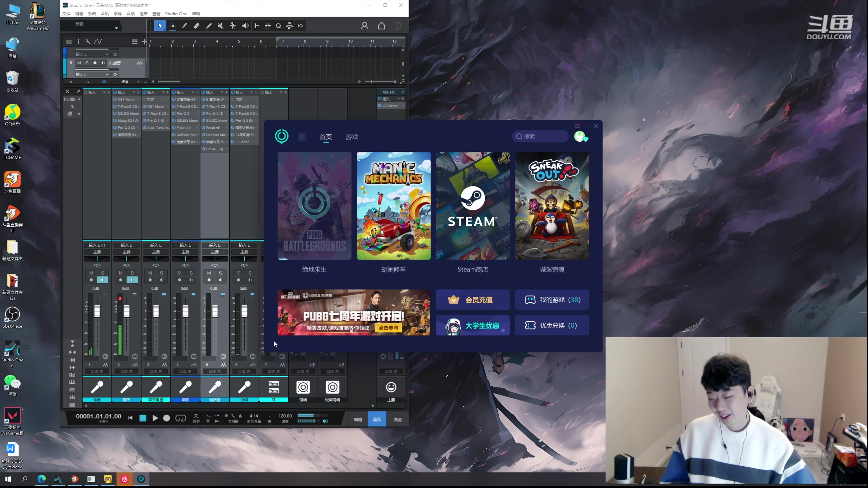This screenshot has width=868, height=488.
Task: Select the Mute tool icon
Action: click(221, 26)
